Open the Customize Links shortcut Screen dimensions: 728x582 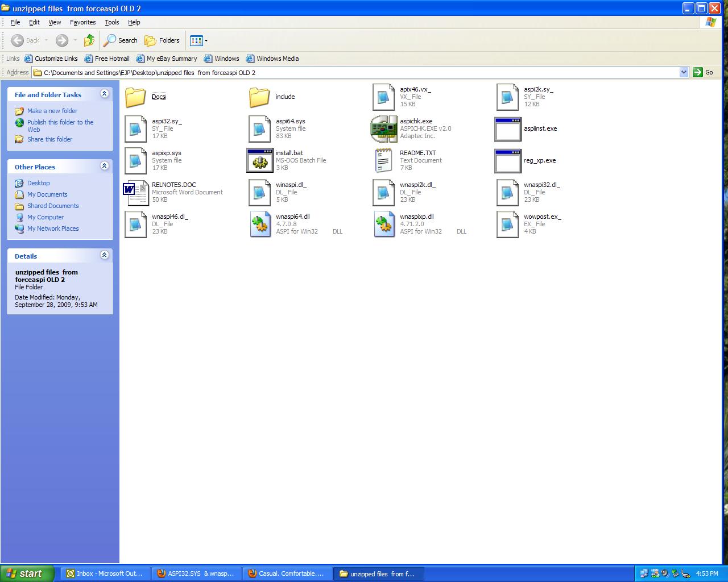click(51, 59)
